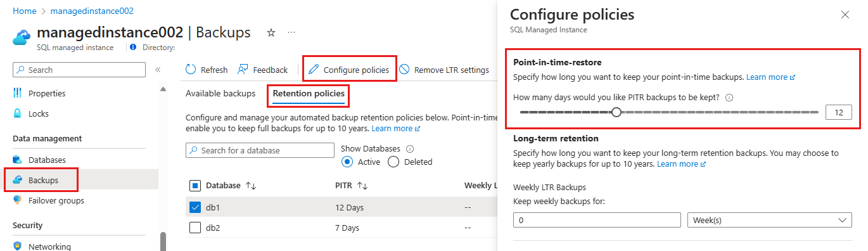Viewport: 868px width, 251px height.
Task: Open Learn more link under Point-in-time-restore
Action: (x=770, y=77)
